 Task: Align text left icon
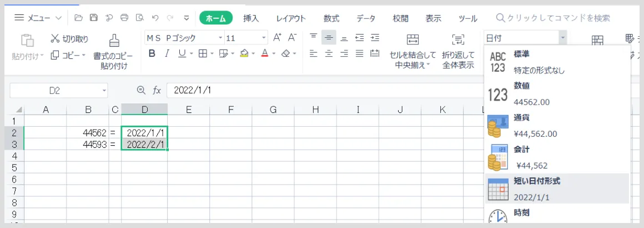[x=313, y=53]
